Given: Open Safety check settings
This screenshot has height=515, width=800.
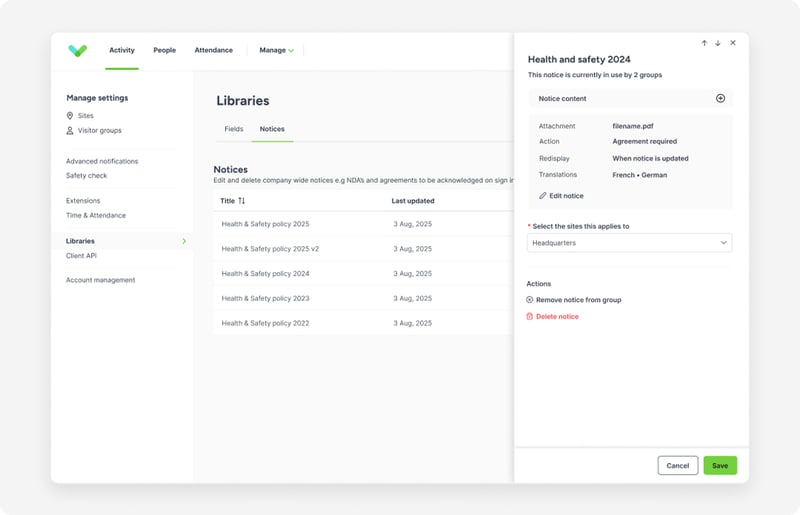Looking at the screenshot, I should [x=86, y=176].
